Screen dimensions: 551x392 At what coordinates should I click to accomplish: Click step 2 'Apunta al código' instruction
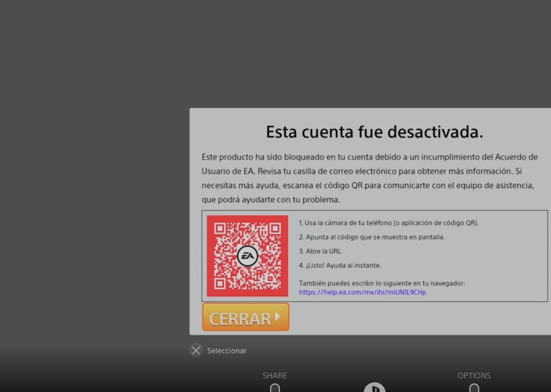coord(372,237)
